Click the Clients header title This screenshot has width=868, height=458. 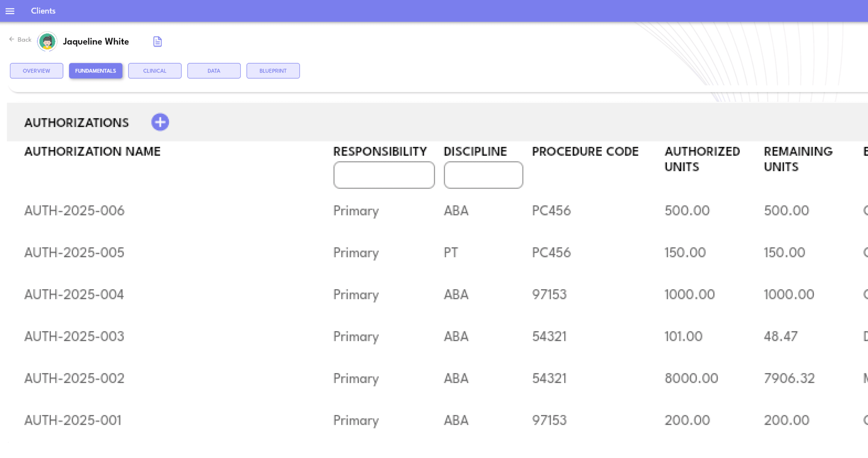click(43, 11)
